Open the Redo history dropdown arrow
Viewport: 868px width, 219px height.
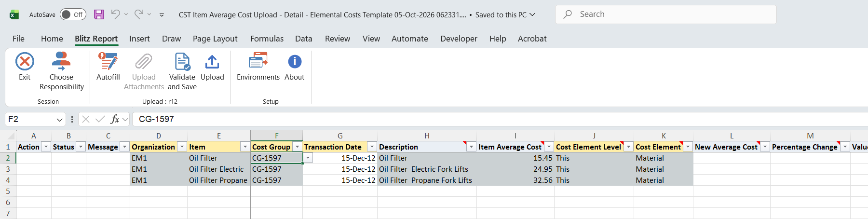pos(149,14)
